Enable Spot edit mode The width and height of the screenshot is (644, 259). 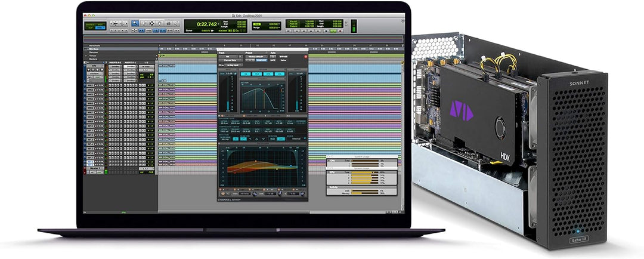pyautogui.click(x=99, y=24)
